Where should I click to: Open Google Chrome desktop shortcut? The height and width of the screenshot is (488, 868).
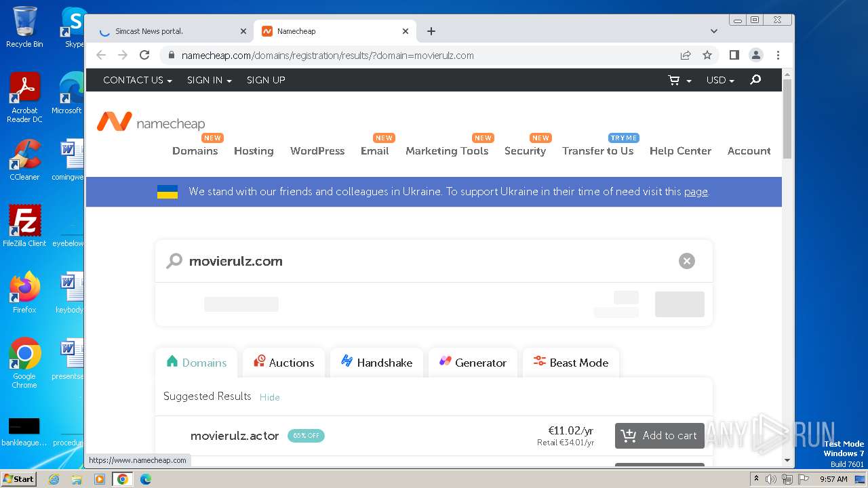(x=24, y=363)
